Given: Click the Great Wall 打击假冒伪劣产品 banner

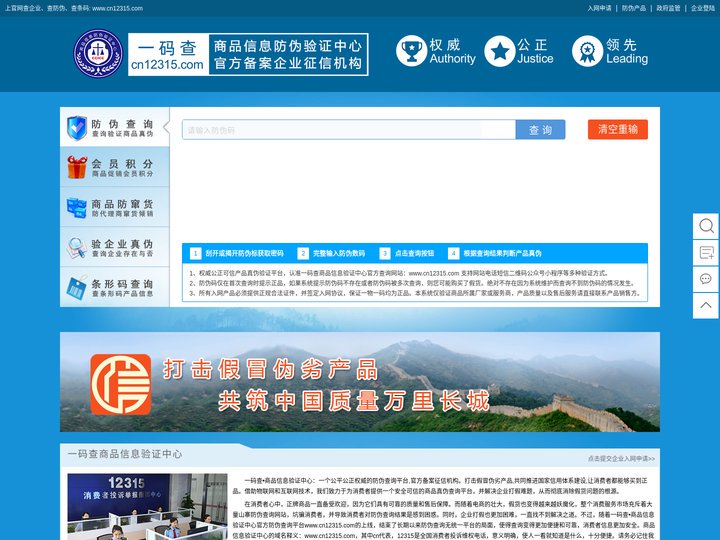Looking at the screenshot, I should (x=360, y=382).
